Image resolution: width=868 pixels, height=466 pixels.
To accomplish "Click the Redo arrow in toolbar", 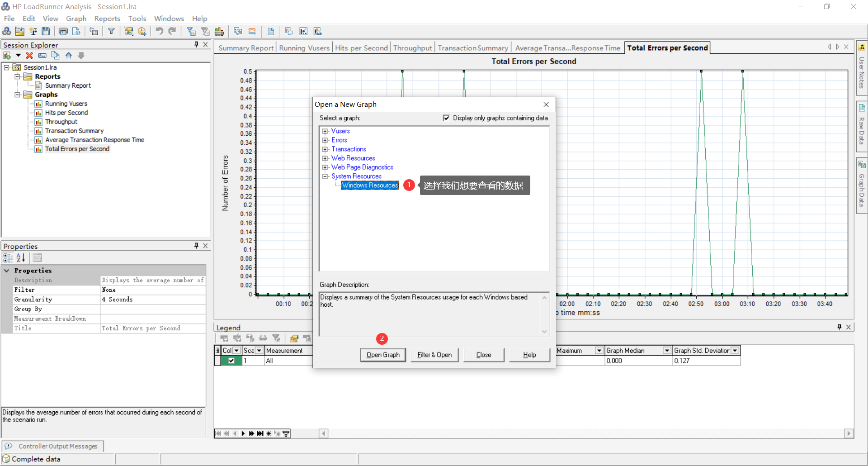I will [x=172, y=31].
